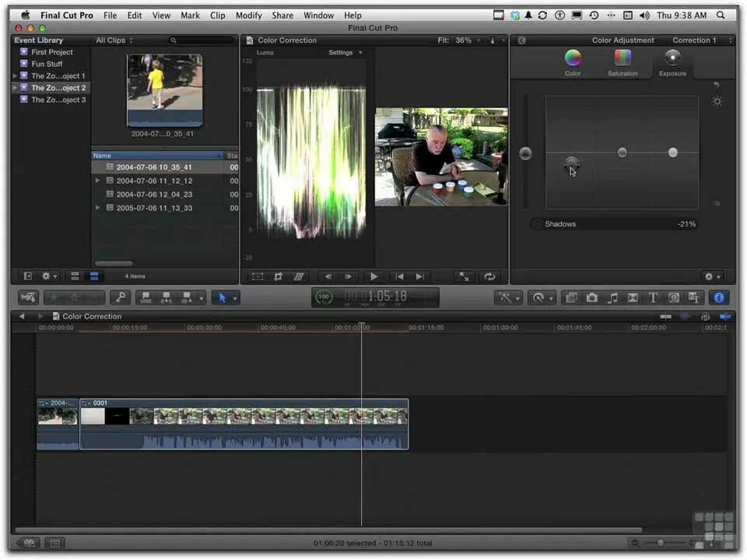Image resolution: width=747 pixels, height=560 pixels.
Task: Click the Event Library search field
Action: [202, 40]
